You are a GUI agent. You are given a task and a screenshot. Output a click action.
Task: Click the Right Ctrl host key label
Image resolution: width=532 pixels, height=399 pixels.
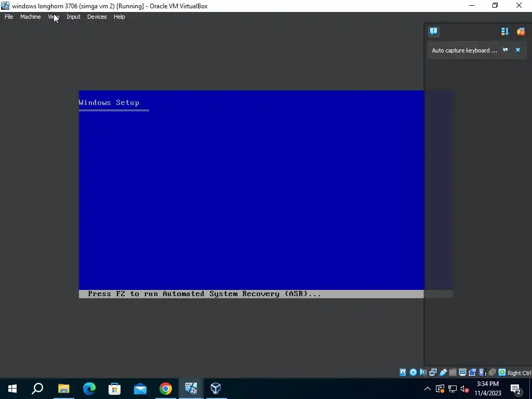point(520,373)
